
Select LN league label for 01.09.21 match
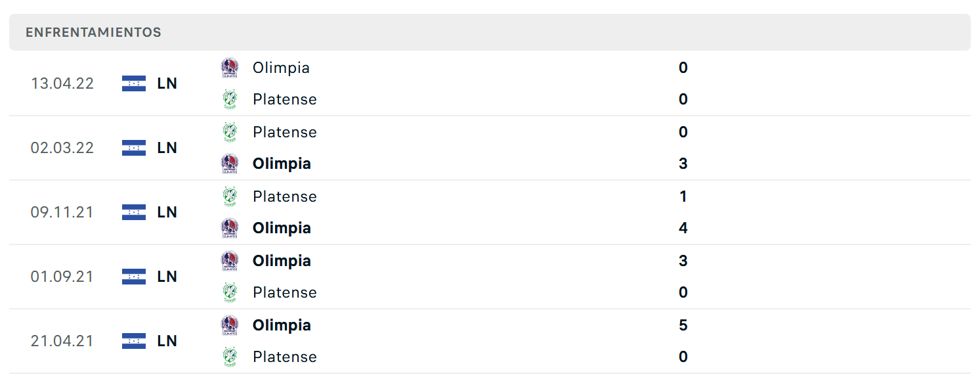click(x=167, y=277)
